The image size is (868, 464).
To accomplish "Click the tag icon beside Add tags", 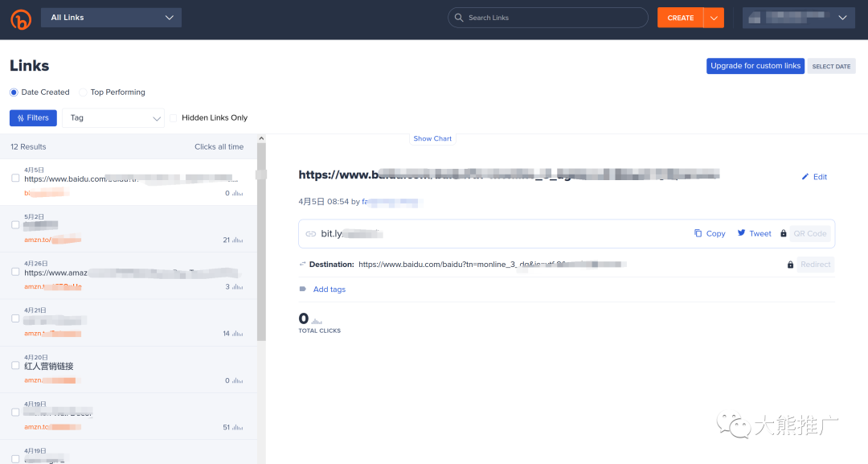I will point(303,289).
